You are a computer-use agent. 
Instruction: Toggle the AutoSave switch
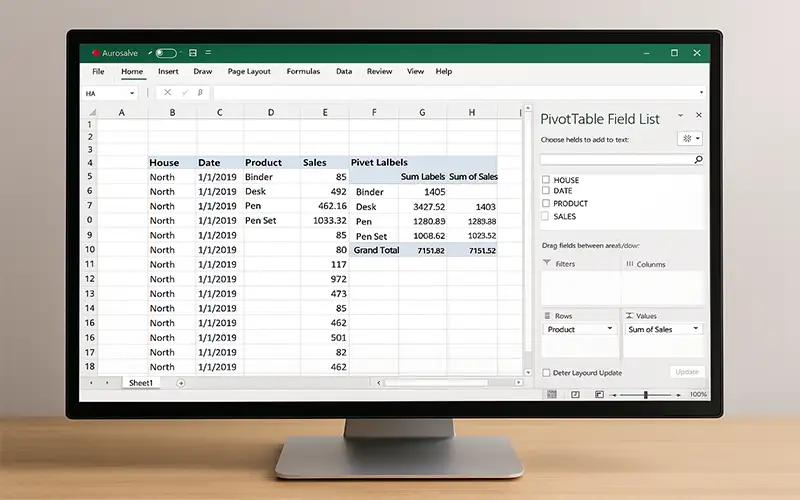pyautogui.click(x=166, y=53)
